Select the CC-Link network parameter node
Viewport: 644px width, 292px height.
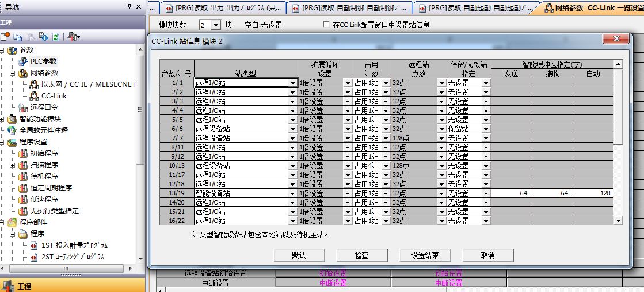54,96
